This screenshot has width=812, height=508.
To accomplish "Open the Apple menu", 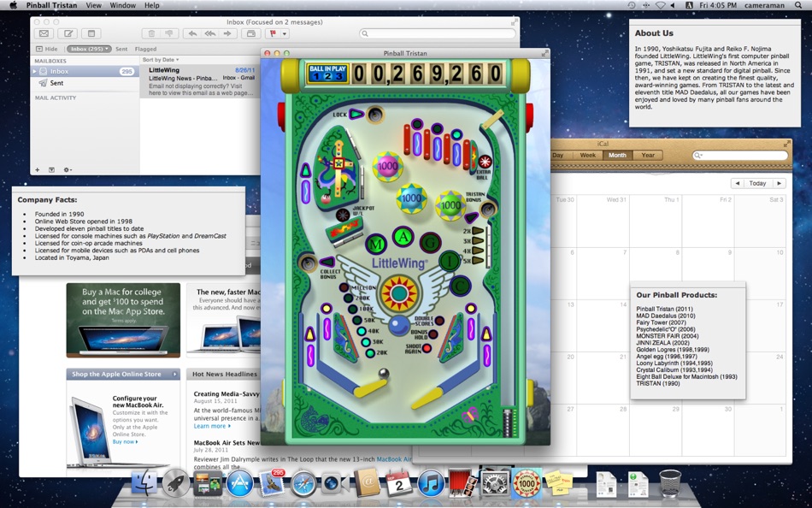I will (14, 5).
